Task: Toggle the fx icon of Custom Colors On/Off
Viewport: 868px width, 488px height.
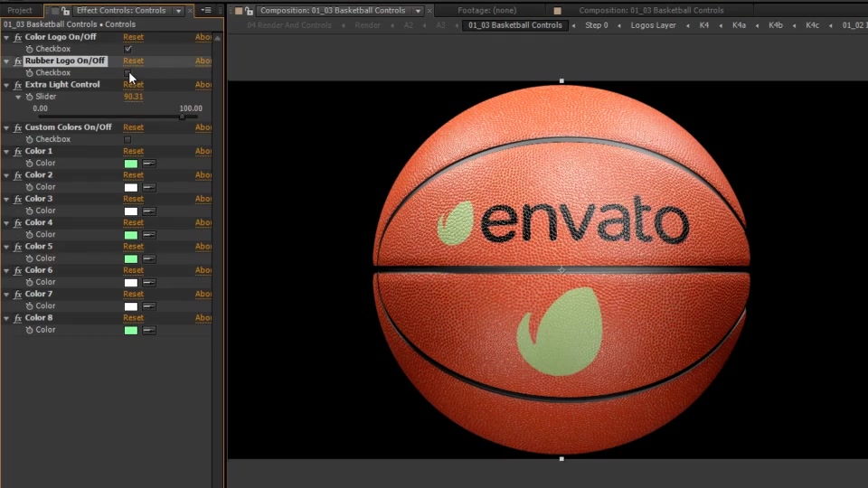Action: coord(18,127)
